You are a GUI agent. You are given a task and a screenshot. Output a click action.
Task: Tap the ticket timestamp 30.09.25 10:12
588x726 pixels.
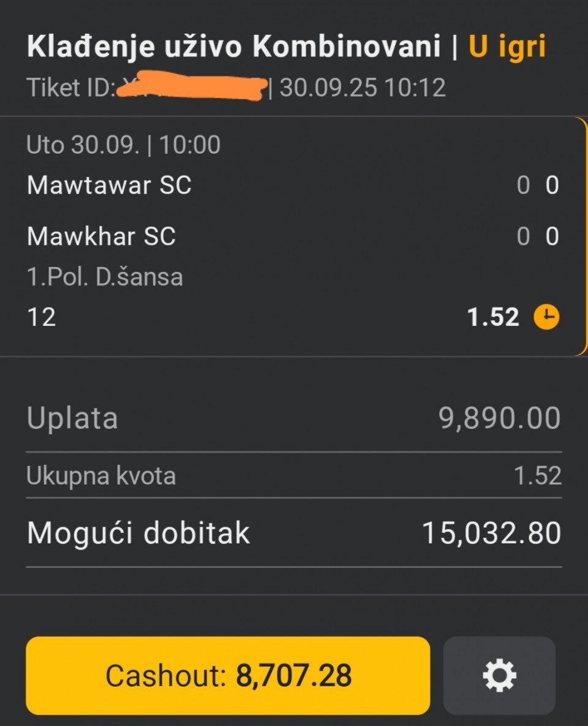363,88
